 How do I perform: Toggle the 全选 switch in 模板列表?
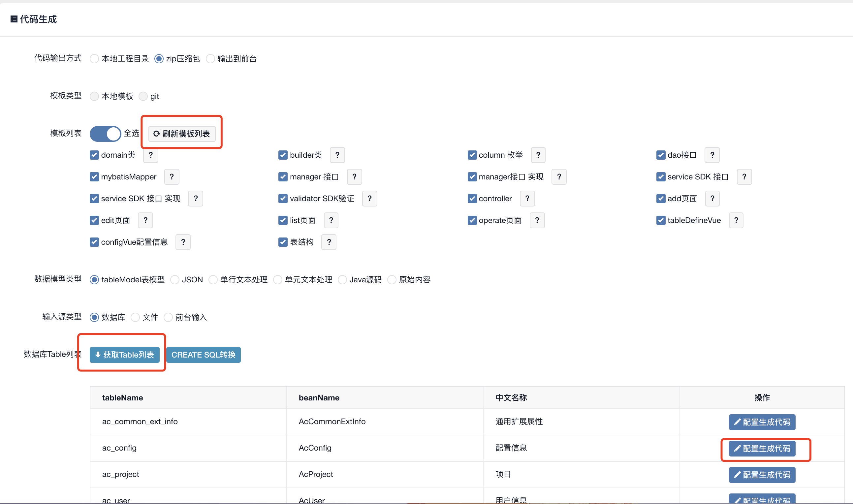[105, 134]
